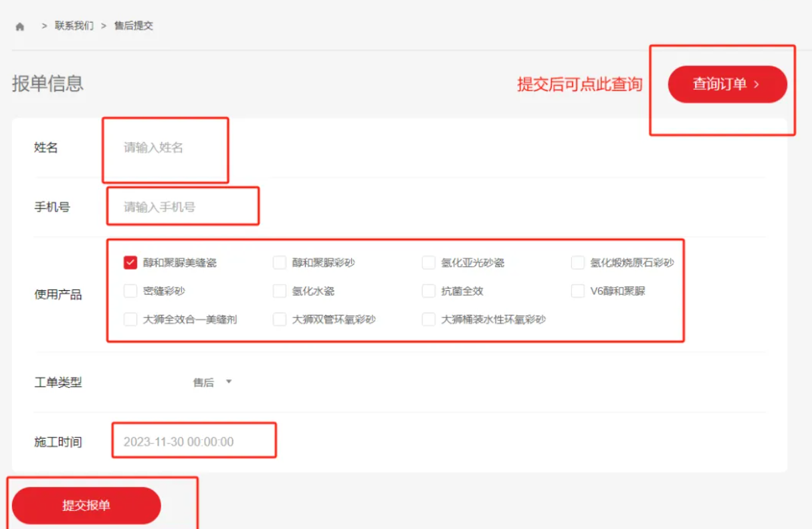The width and height of the screenshot is (812, 529).
Task: Open the 联系我们 breadcrumb link
Action: click(74, 26)
